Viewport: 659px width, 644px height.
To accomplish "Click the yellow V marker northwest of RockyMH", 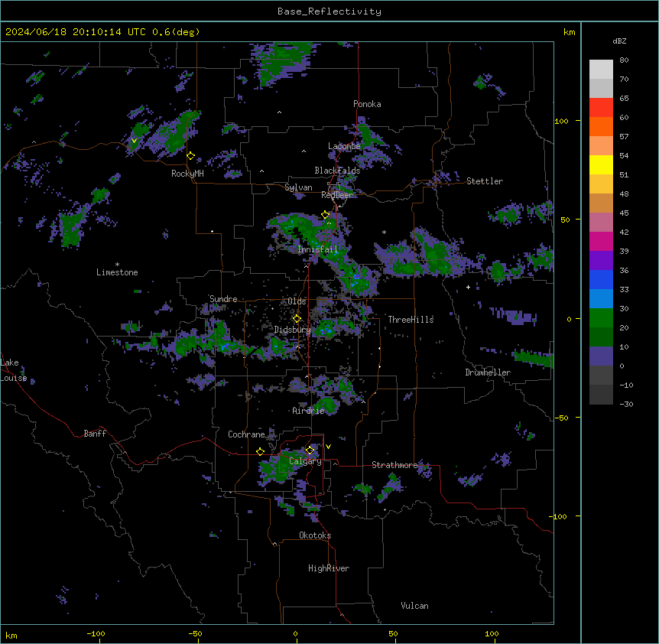I will point(134,141).
